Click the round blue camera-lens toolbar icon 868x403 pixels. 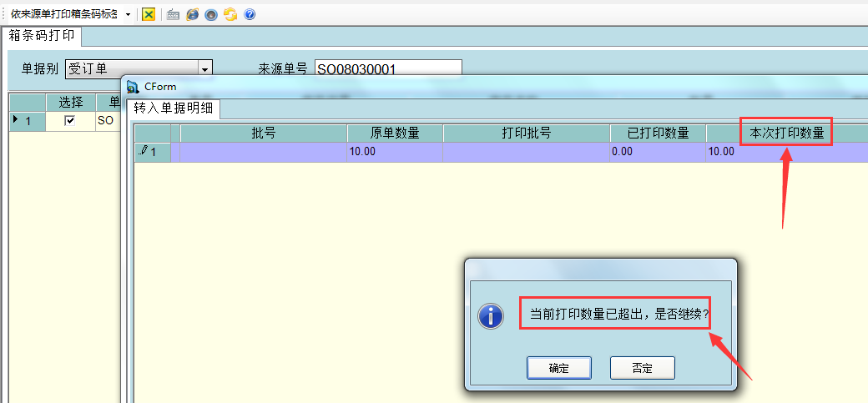211,15
